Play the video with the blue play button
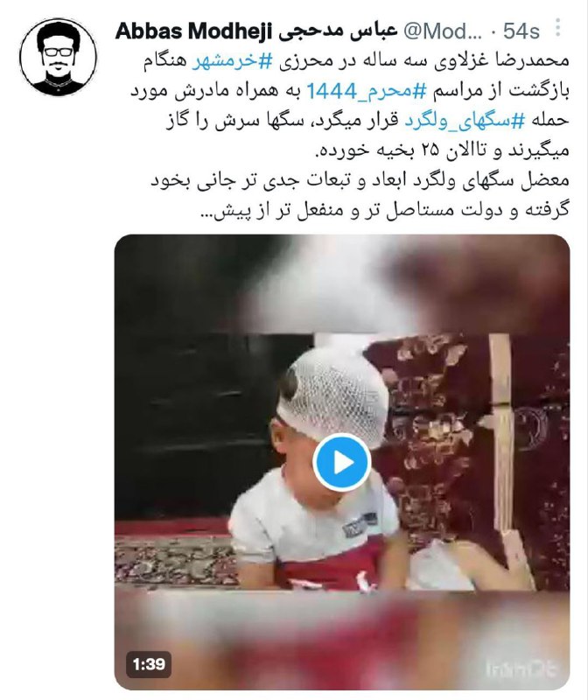This screenshot has width=588, height=700. [x=342, y=463]
